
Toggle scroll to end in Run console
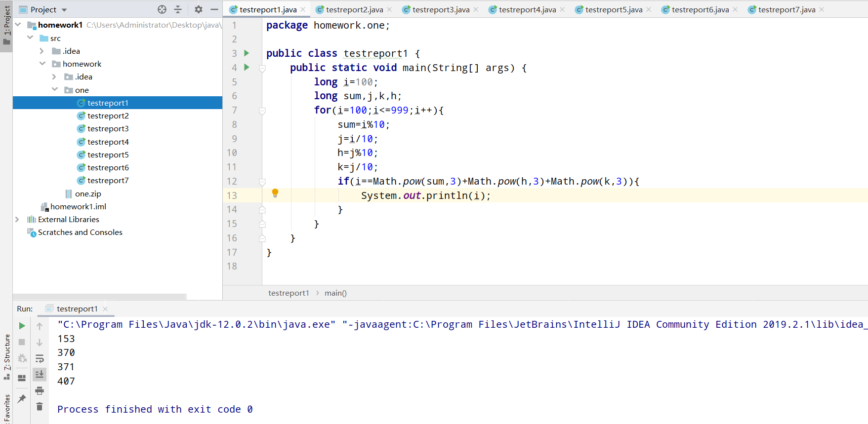40,374
